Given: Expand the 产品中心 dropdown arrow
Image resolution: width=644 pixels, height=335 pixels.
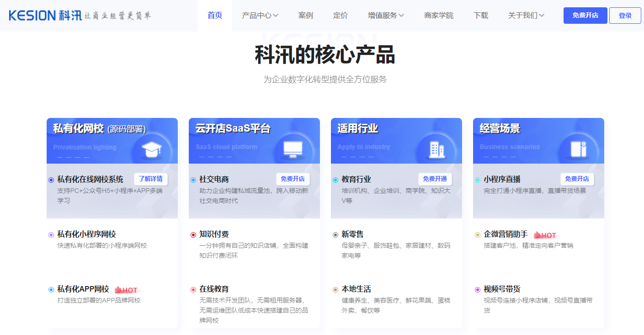Looking at the screenshot, I should [276, 16].
